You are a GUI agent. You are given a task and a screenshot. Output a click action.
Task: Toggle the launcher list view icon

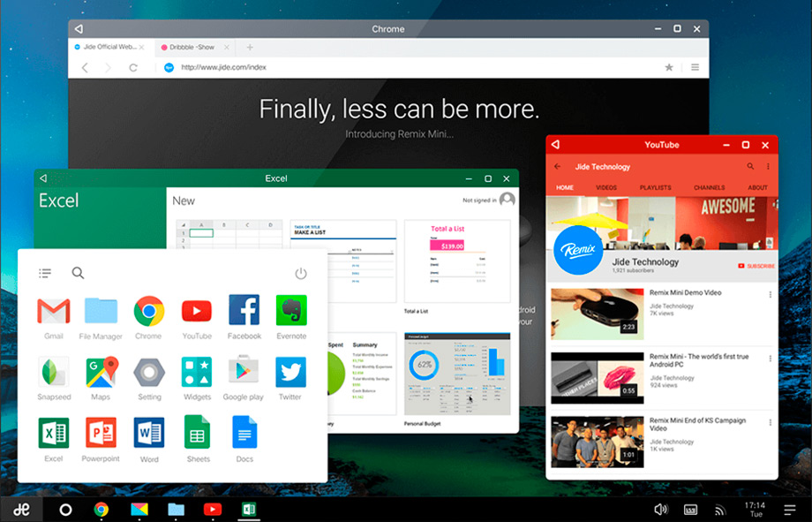tap(45, 274)
